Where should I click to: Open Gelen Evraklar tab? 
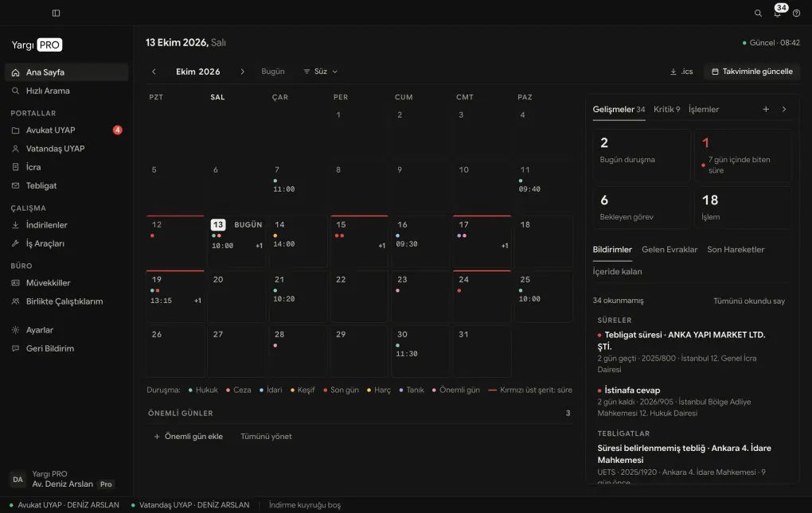[x=669, y=249]
